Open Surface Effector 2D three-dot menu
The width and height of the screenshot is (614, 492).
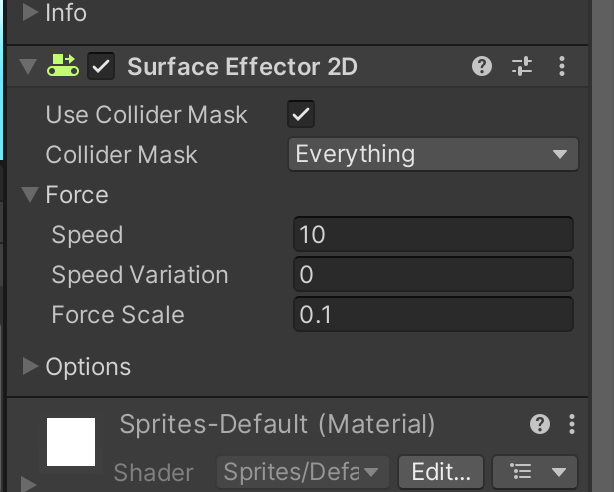click(x=562, y=67)
